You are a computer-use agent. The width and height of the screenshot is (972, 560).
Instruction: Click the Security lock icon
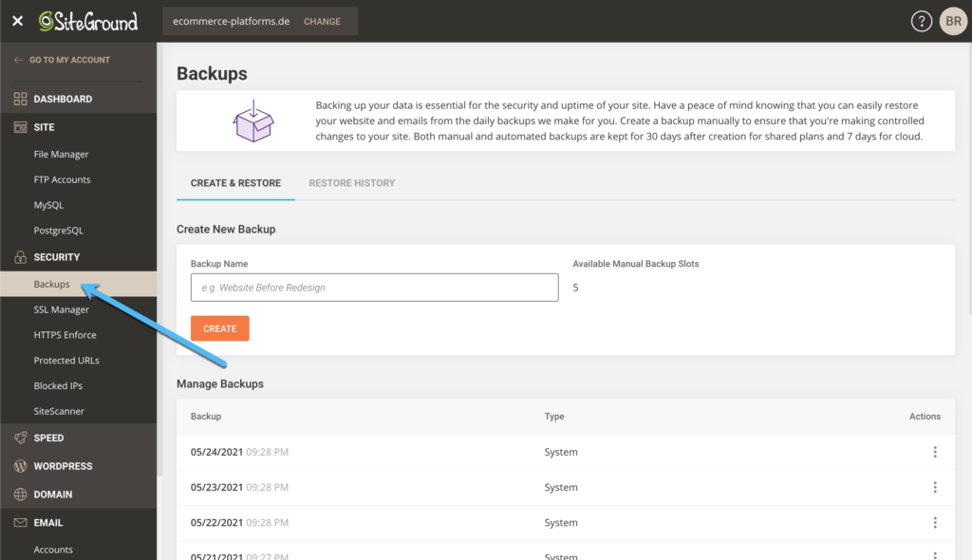21,256
